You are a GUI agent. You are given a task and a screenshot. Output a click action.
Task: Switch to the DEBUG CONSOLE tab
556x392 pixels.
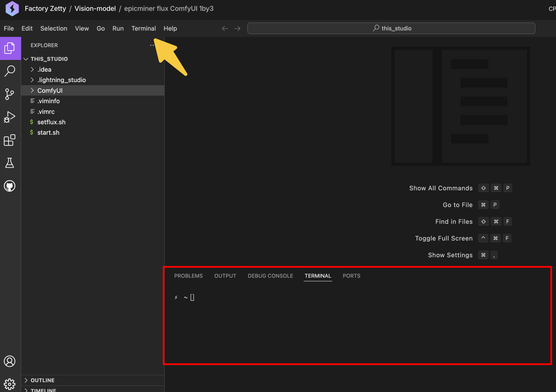pos(270,276)
